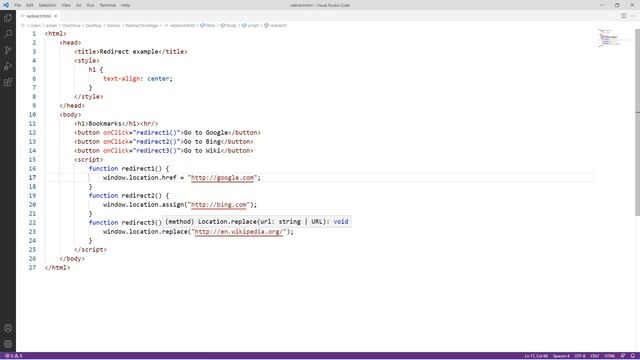Viewport: 640px width, 360px height.
Task: Click the script breadcrumb item
Action: tap(250, 25)
